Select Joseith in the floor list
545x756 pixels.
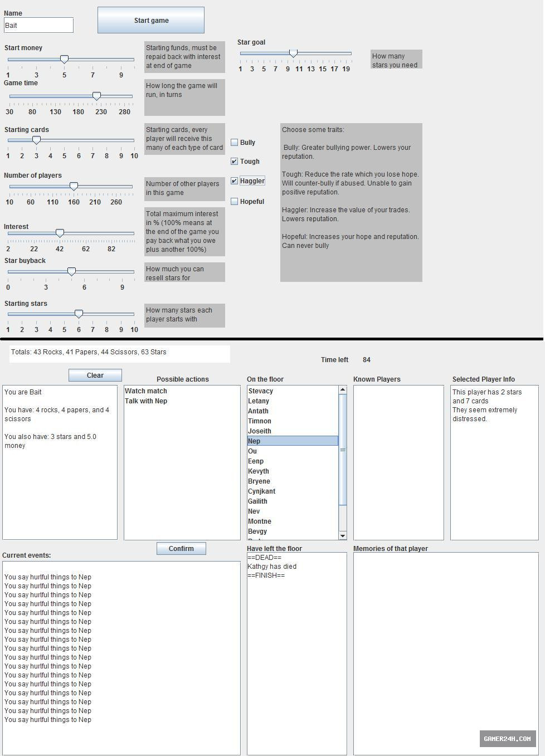coord(293,431)
